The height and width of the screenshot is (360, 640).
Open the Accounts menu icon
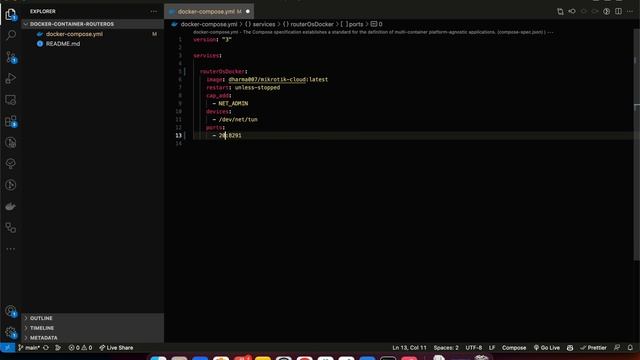coord(11,311)
